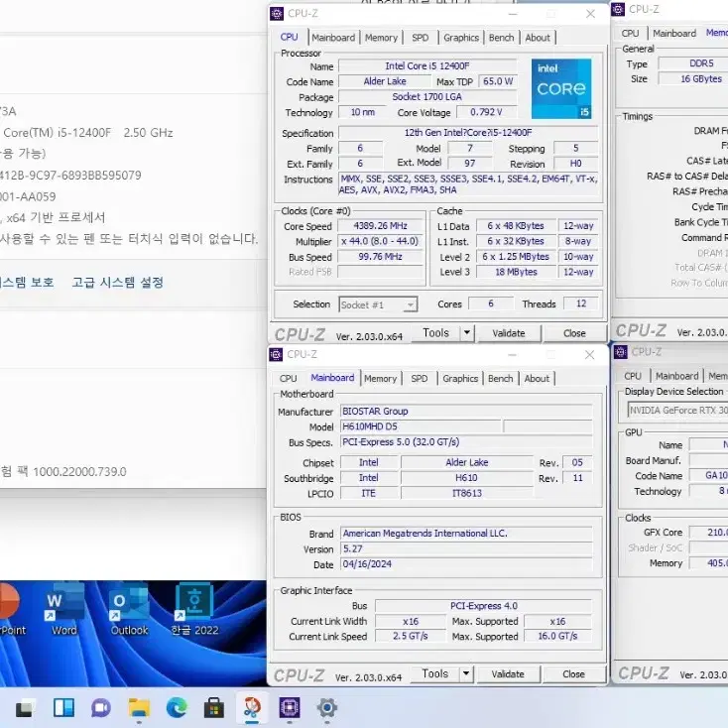Click Close button in the CPU window

pyautogui.click(x=574, y=333)
